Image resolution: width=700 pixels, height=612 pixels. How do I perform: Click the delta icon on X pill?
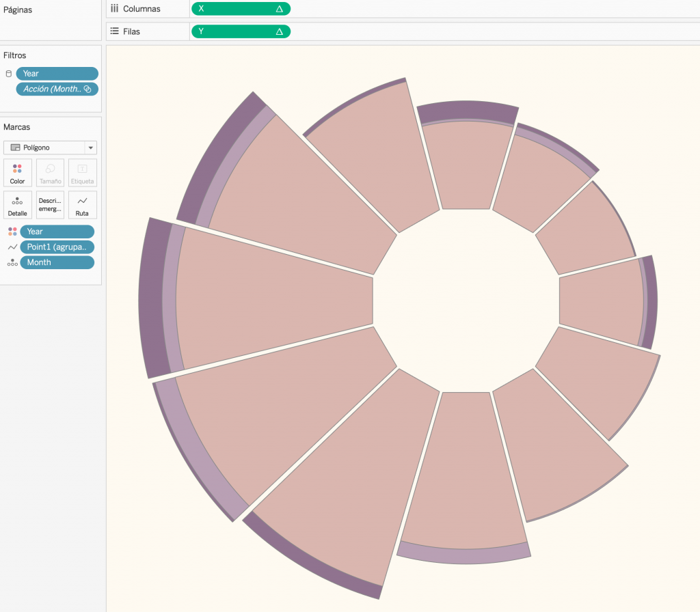click(x=280, y=8)
